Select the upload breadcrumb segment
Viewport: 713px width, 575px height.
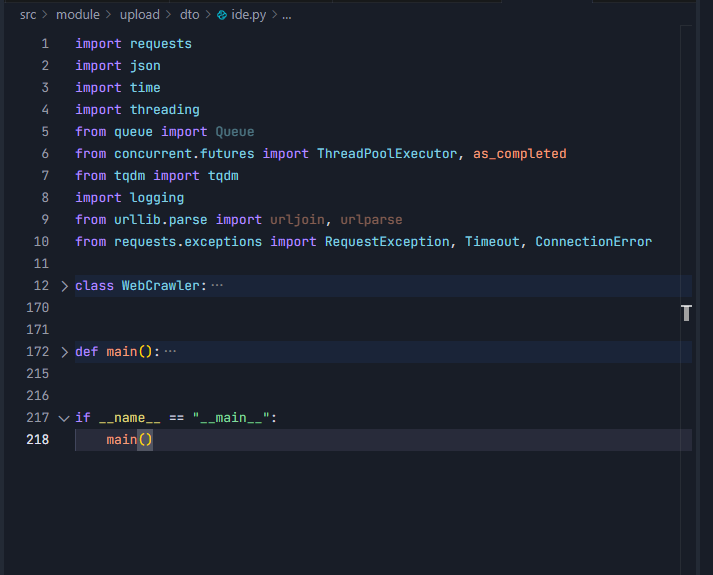(x=140, y=16)
